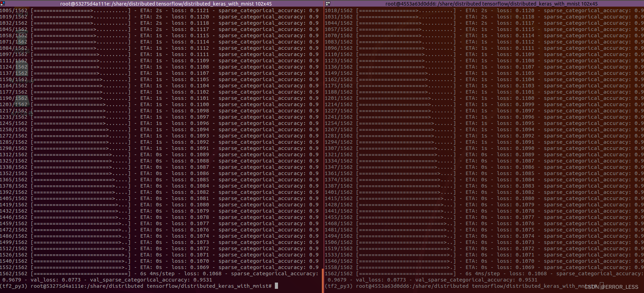
Task: Click step counter 1175/1562 in right terminal
Action: (x=339, y=86)
